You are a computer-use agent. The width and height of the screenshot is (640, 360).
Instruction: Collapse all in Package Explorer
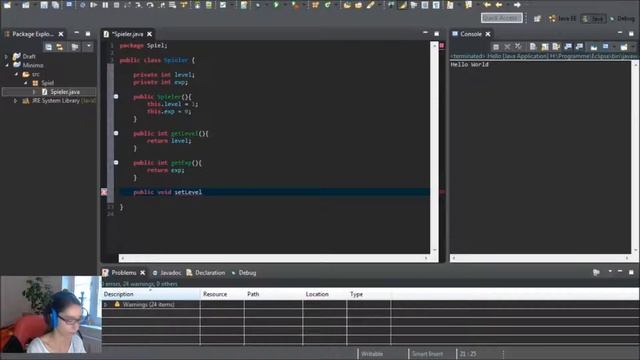click(x=48, y=47)
